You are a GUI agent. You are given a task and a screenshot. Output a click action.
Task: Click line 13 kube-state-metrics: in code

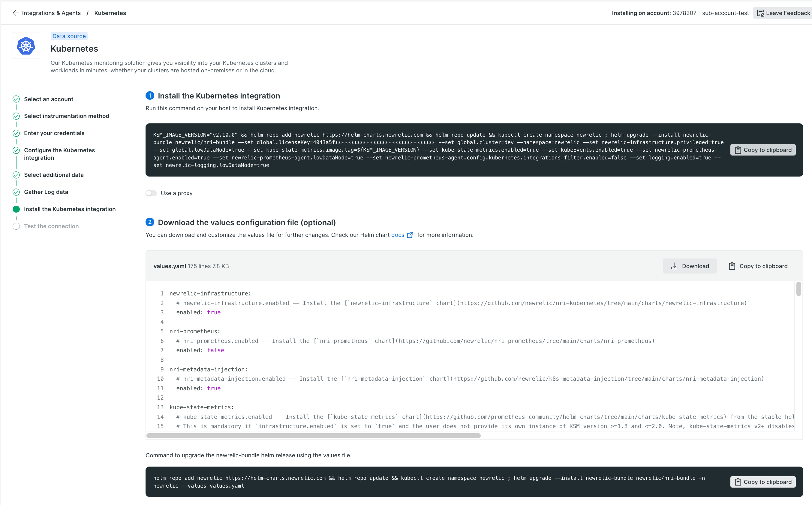[202, 407]
